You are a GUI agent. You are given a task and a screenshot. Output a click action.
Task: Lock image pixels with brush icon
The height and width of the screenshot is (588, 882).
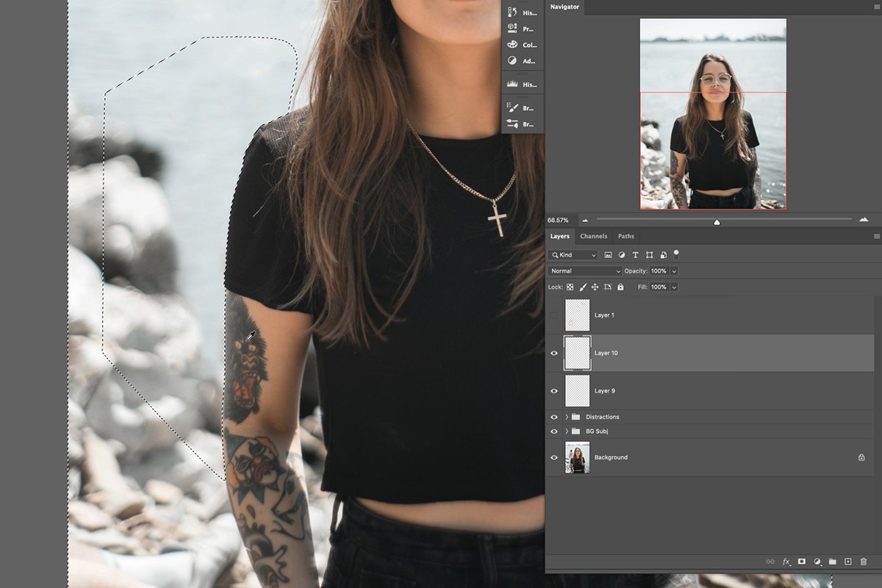pyautogui.click(x=583, y=287)
